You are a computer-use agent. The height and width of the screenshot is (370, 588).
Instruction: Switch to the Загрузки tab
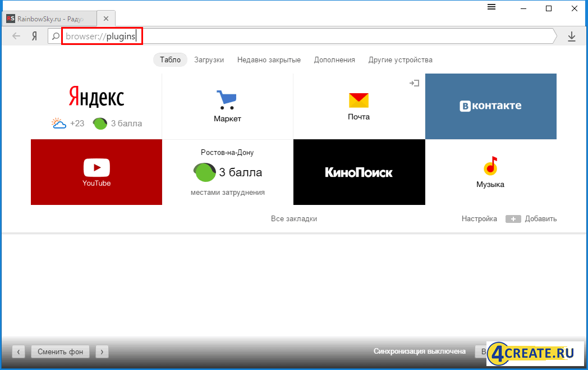pos(209,60)
